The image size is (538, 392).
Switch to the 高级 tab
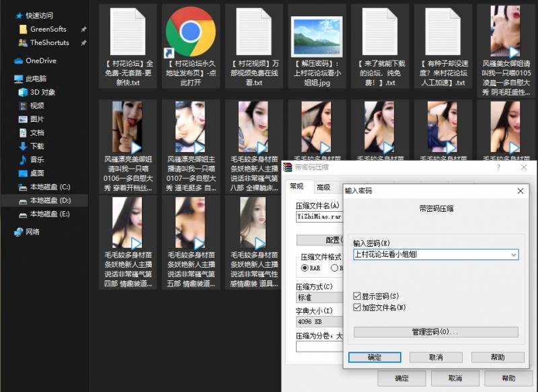[323, 187]
